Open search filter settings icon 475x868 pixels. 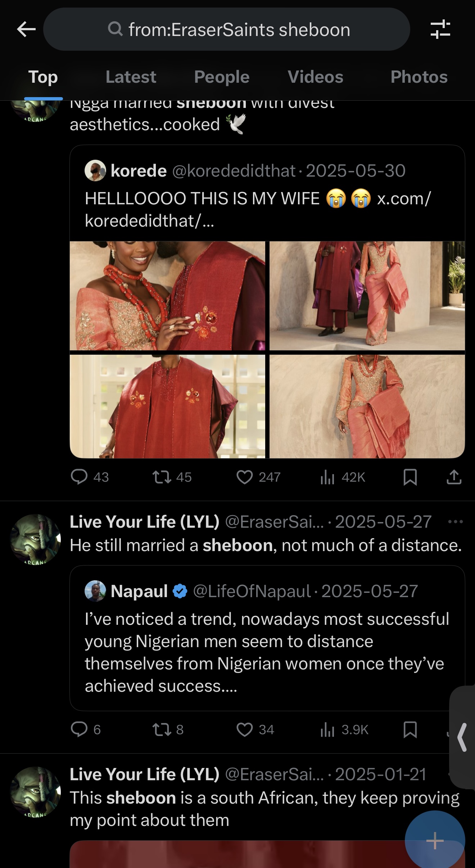[440, 29]
